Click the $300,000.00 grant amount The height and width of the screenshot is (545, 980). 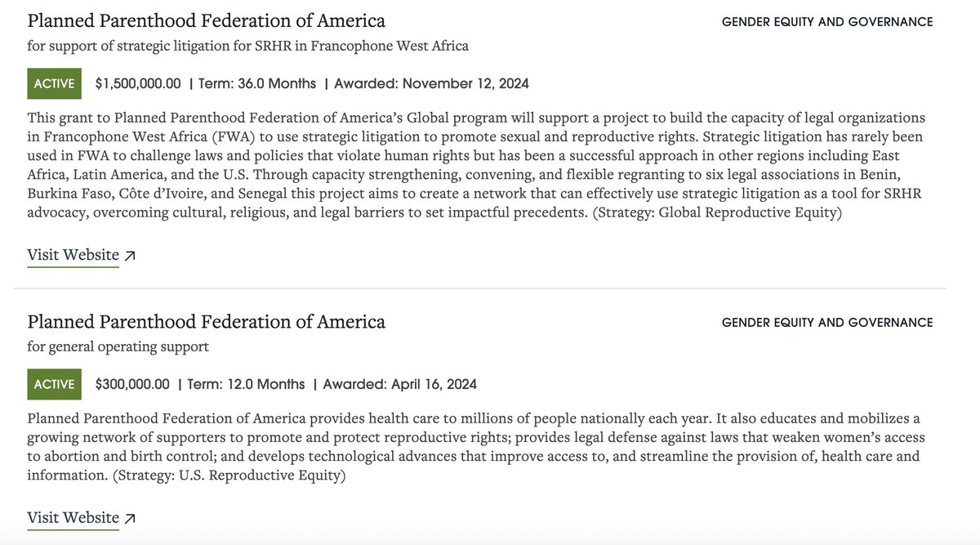132,384
